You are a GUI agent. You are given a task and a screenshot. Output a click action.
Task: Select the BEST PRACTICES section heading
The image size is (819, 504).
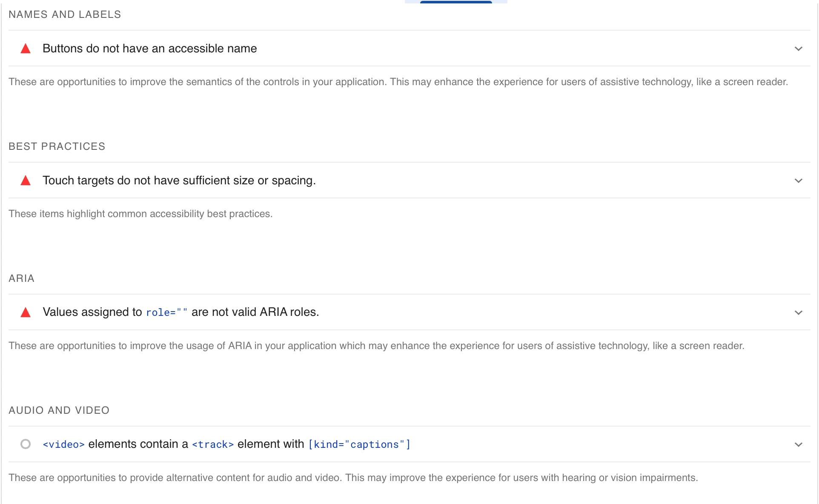(x=57, y=146)
